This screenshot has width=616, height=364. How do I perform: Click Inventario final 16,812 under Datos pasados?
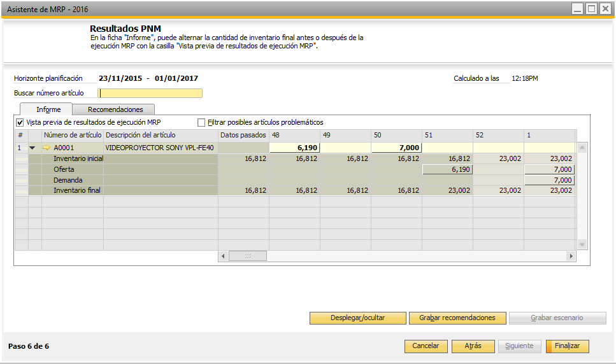click(243, 191)
